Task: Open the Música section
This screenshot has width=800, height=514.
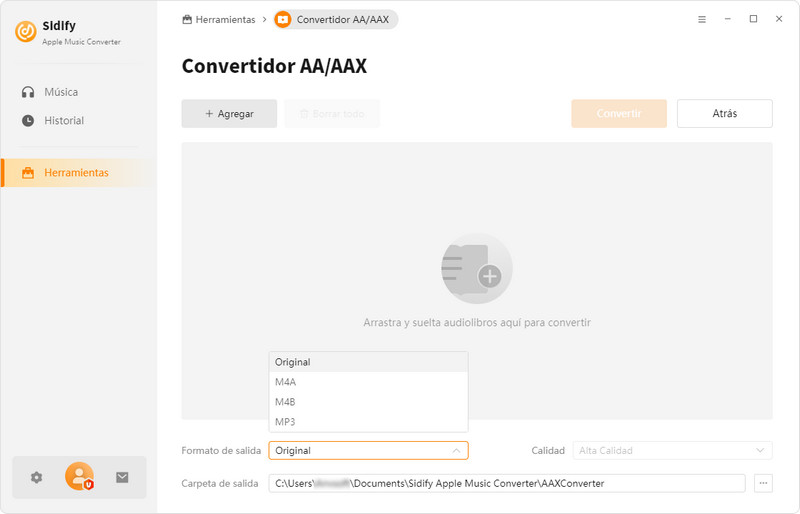Action: click(x=50, y=92)
